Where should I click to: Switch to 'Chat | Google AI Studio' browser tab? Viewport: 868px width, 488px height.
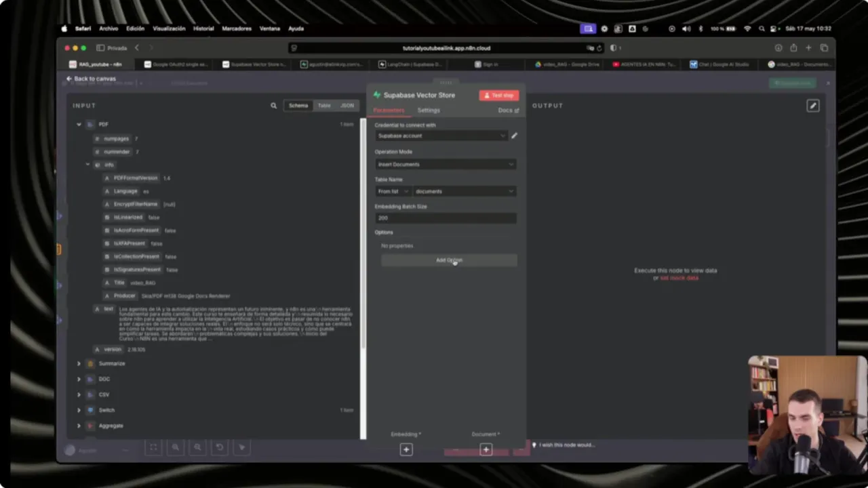pyautogui.click(x=719, y=64)
